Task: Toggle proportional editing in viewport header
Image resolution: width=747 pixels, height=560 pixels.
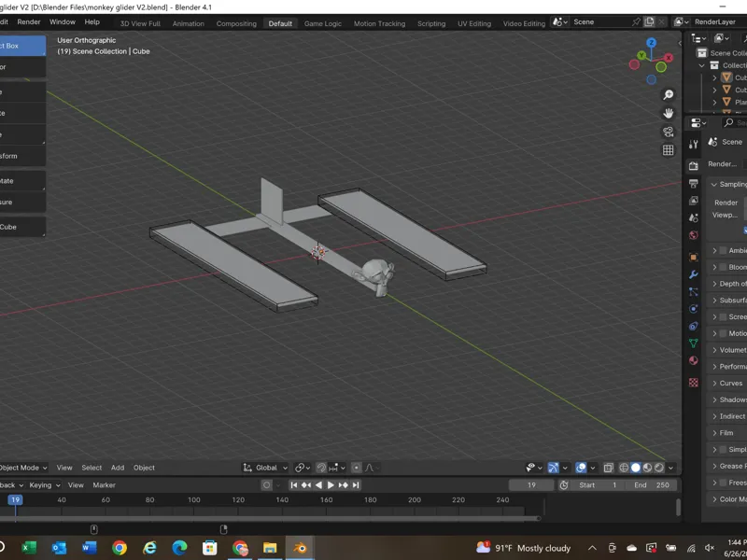Action: coord(357,468)
